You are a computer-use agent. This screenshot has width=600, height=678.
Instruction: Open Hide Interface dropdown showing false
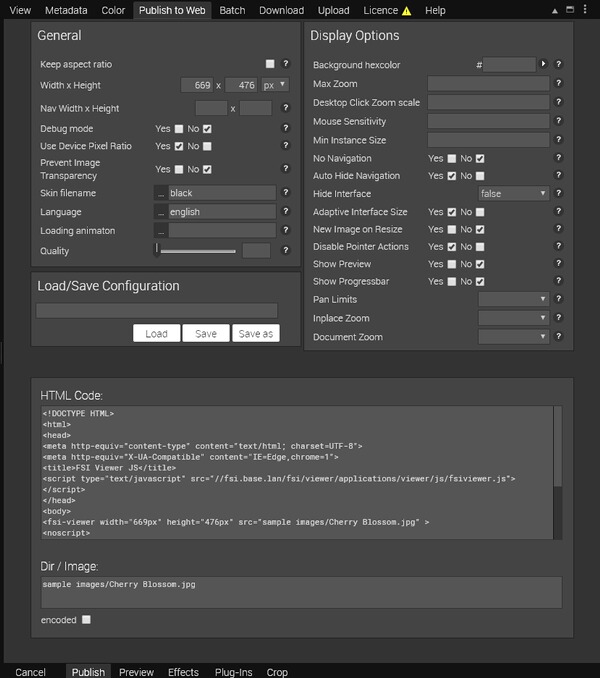(x=514, y=193)
